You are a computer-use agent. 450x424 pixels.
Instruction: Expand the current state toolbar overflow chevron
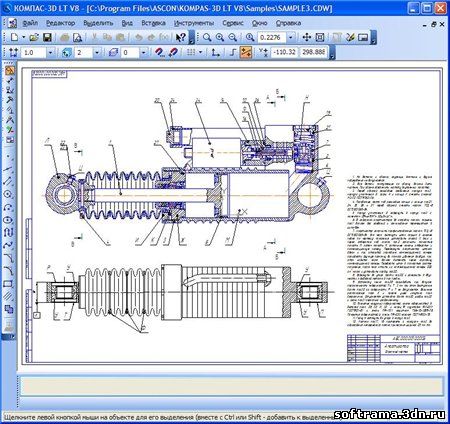pyautogui.click(x=331, y=53)
